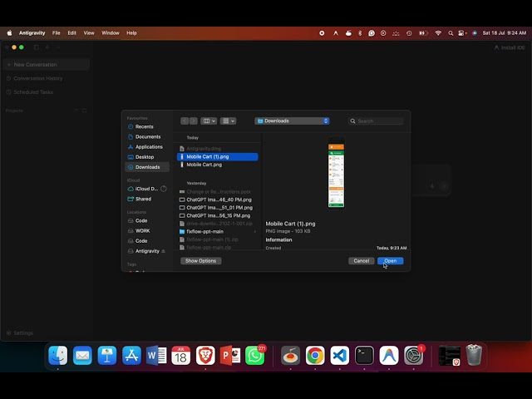Open Terminal from the Dock
Image resolution: width=532 pixels, height=399 pixels.
(x=364, y=356)
